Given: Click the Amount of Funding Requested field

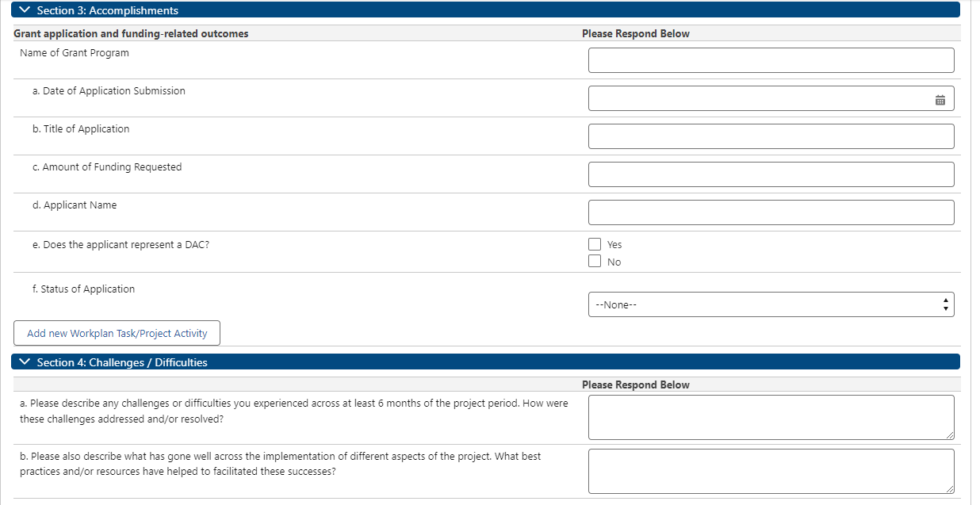Looking at the screenshot, I should click(x=771, y=174).
